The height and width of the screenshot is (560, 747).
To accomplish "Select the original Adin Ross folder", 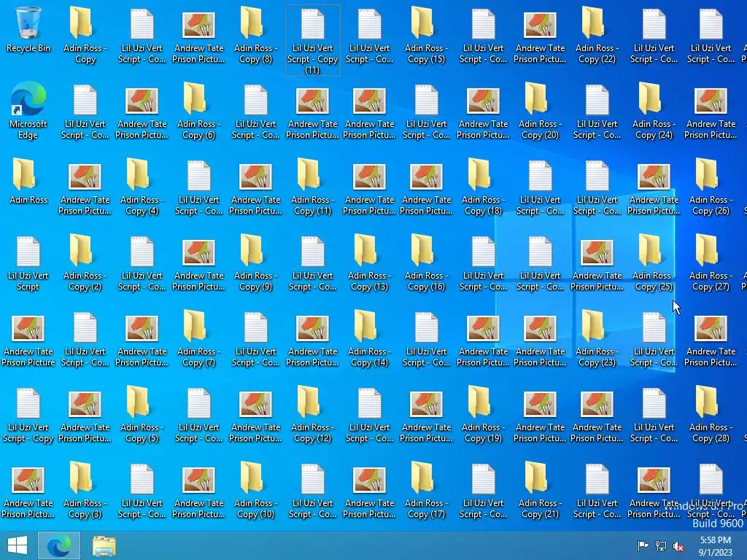I will [x=28, y=182].
